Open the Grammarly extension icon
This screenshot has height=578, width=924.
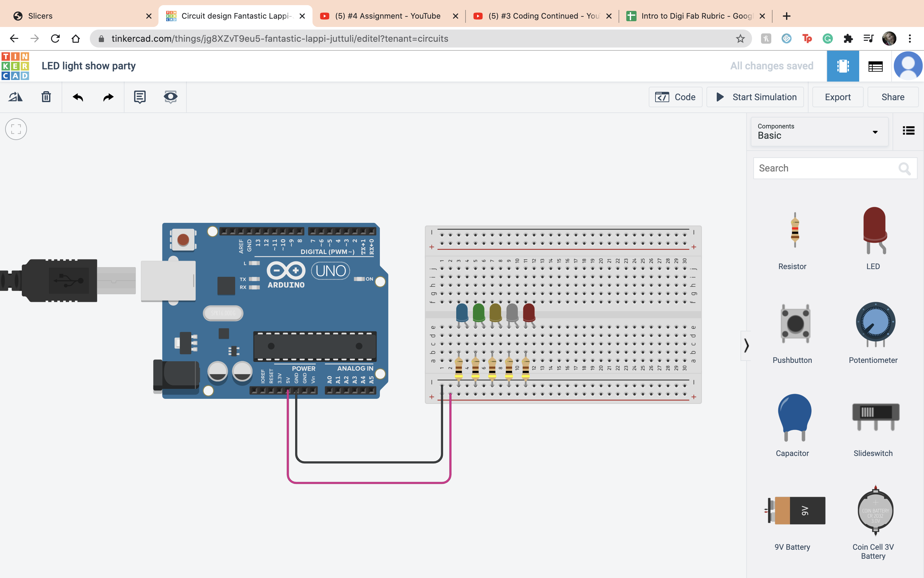(x=827, y=39)
